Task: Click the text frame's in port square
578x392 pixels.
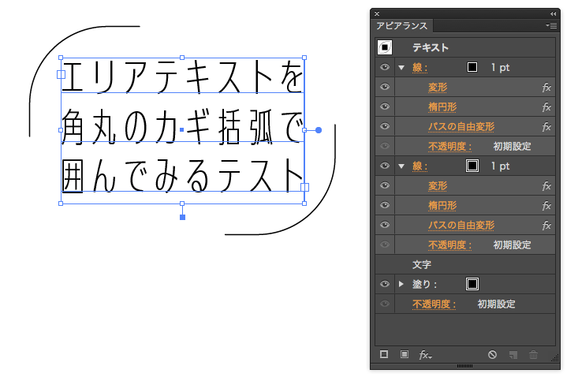Action: coord(61,74)
